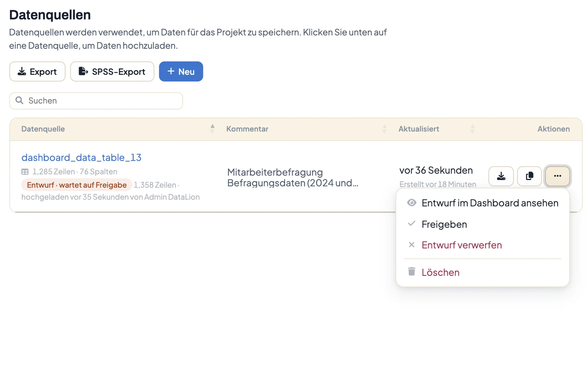Click the eye icon beside Entwurf im Dashboard ansehen
This screenshot has width=588, height=392.
[x=412, y=203]
